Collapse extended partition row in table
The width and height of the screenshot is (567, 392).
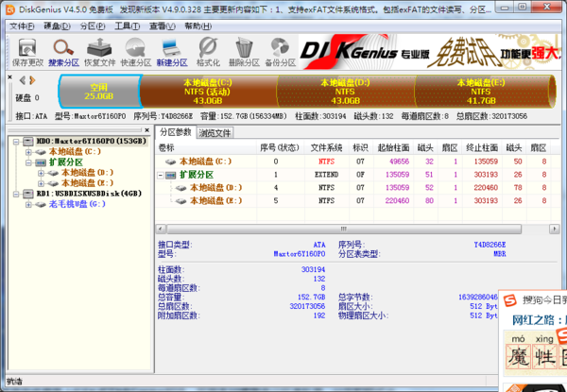pyautogui.click(x=161, y=176)
